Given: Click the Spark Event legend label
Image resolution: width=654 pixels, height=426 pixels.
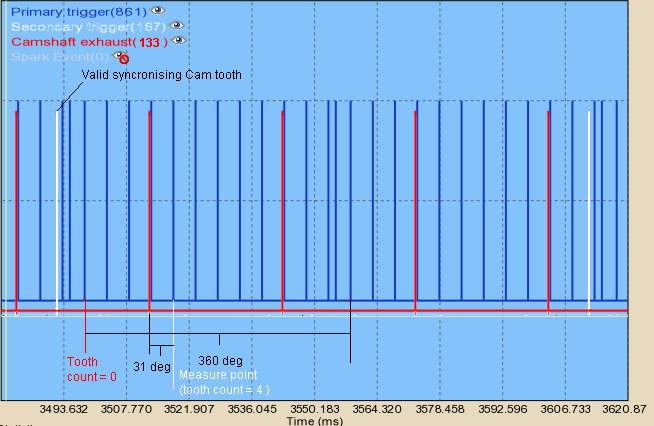Looking at the screenshot, I should (58, 57).
